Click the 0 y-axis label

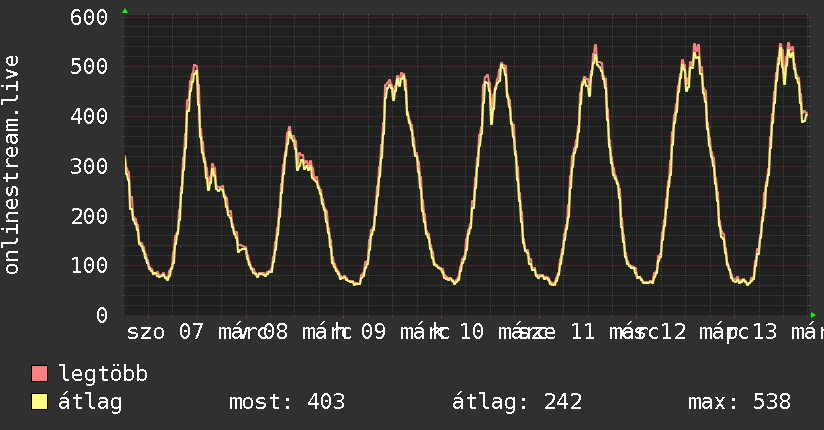pos(102,315)
